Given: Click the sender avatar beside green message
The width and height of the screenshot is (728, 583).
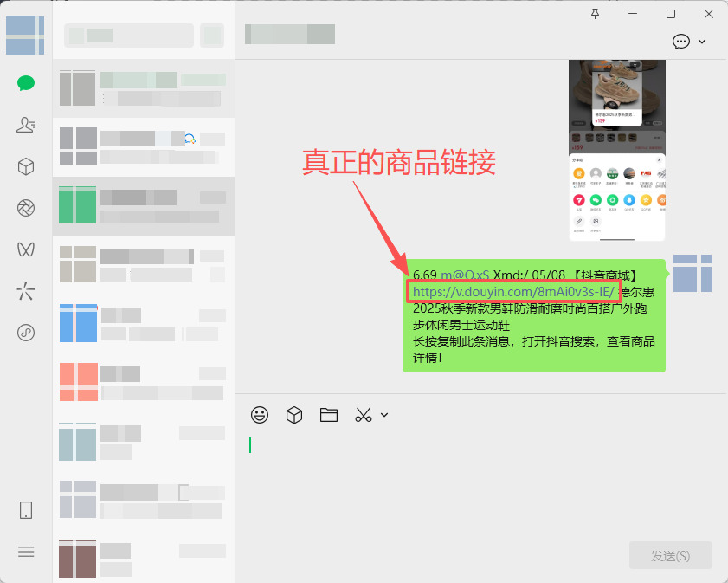Looking at the screenshot, I should pyautogui.click(x=693, y=273).
